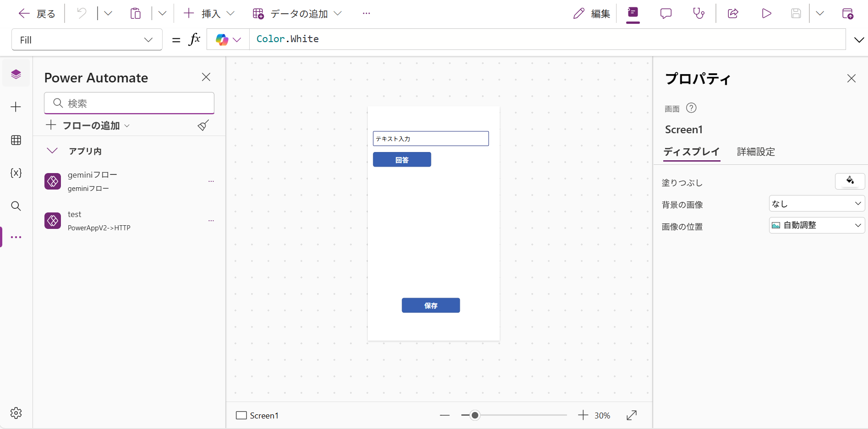Click the publish icon at top right
868x429 pixels.
click(848, 13)
